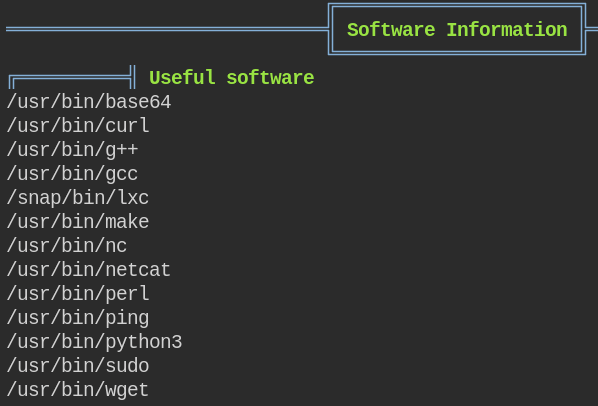Select the /usr/bin/netcat path
598x406 pixels.
pos(89,270)
